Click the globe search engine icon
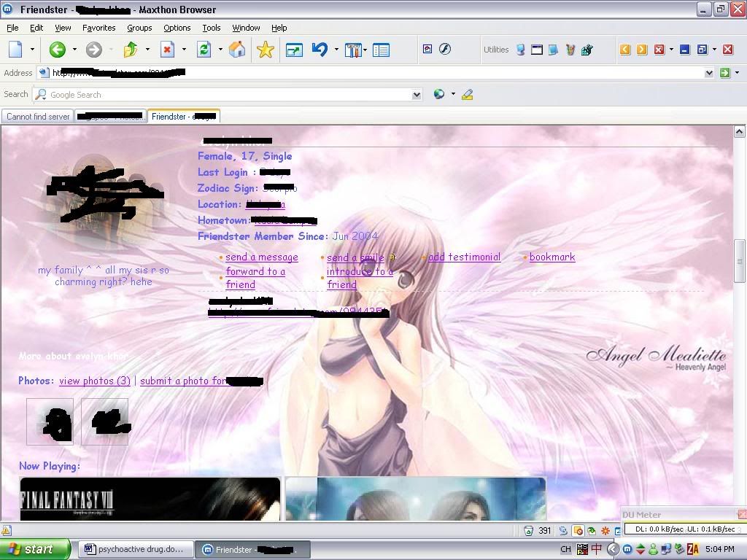Viewport: 747px width, 560px height. (438, 94)
